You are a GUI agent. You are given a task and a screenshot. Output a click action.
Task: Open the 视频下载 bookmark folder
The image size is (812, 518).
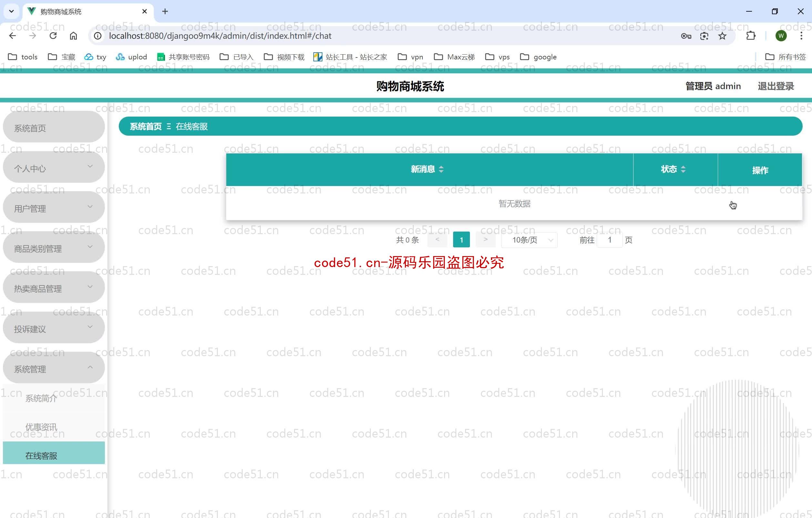point(284,57)
